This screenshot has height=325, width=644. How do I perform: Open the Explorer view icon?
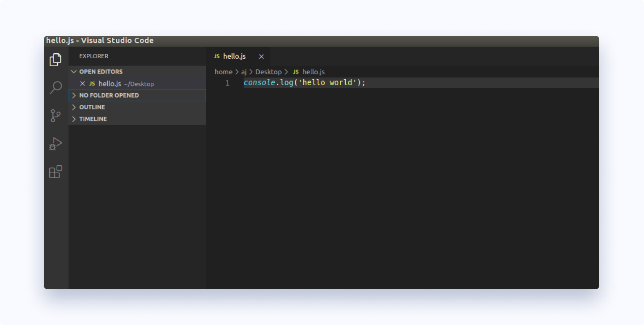[55, 60]
